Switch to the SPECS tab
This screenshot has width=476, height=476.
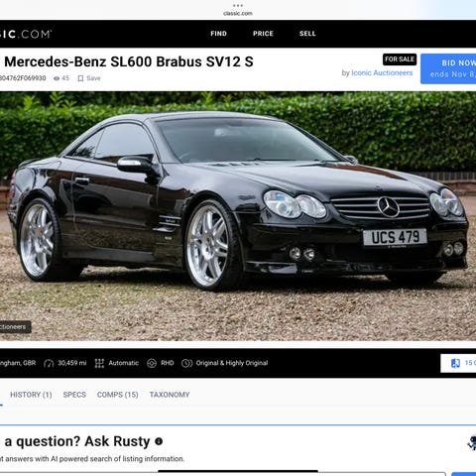(x=74, y=395)
